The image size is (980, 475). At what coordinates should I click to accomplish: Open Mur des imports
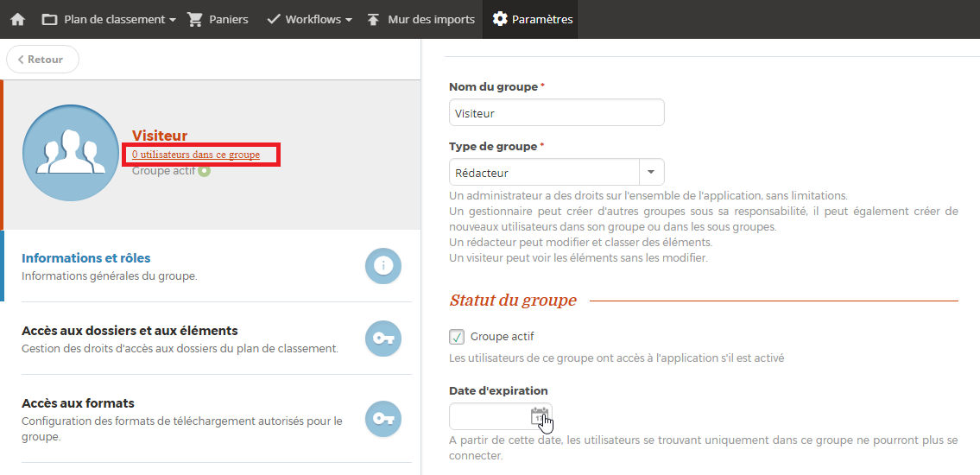click(420, 19)
